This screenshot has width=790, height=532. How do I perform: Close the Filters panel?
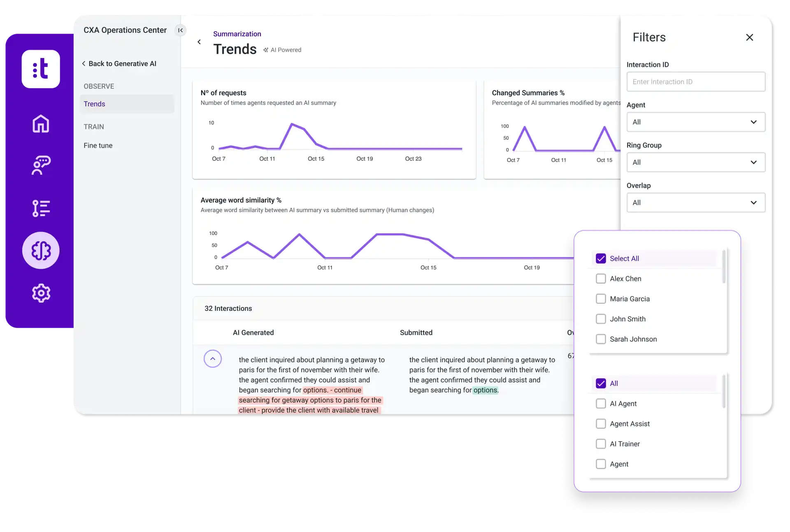click(750, 37)
